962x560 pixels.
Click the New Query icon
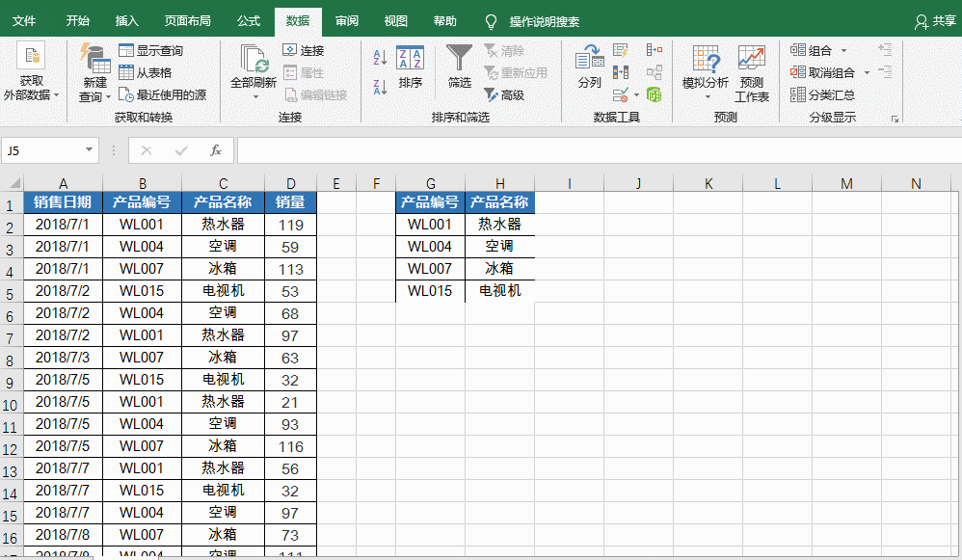click(x=95, y=58)
